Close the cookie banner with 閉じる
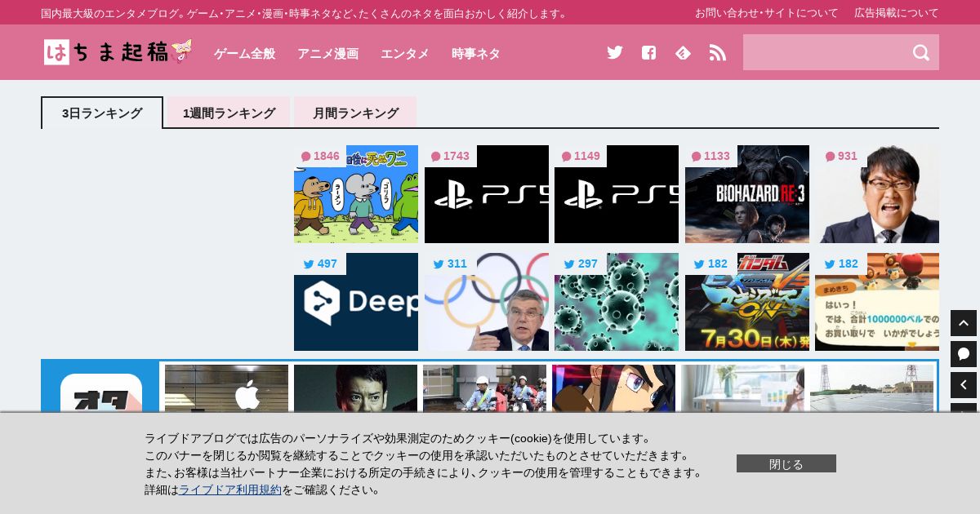 [786, 463]
